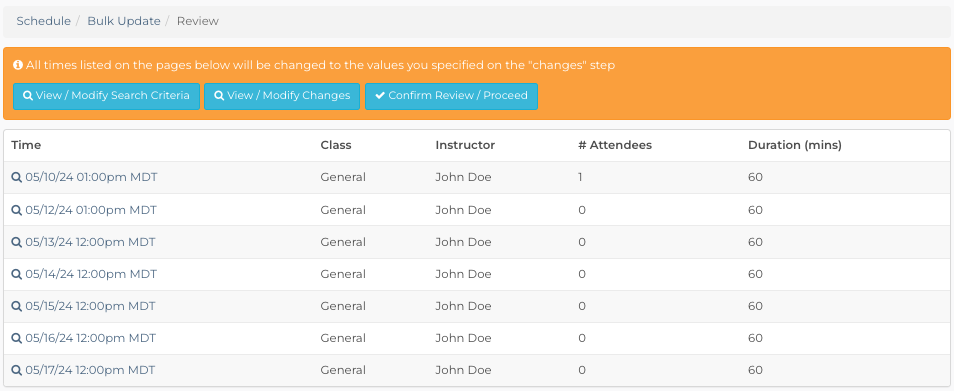
Task: Open the 05/10/24 01:00pm MDT class link
Action: coord(91,178)
